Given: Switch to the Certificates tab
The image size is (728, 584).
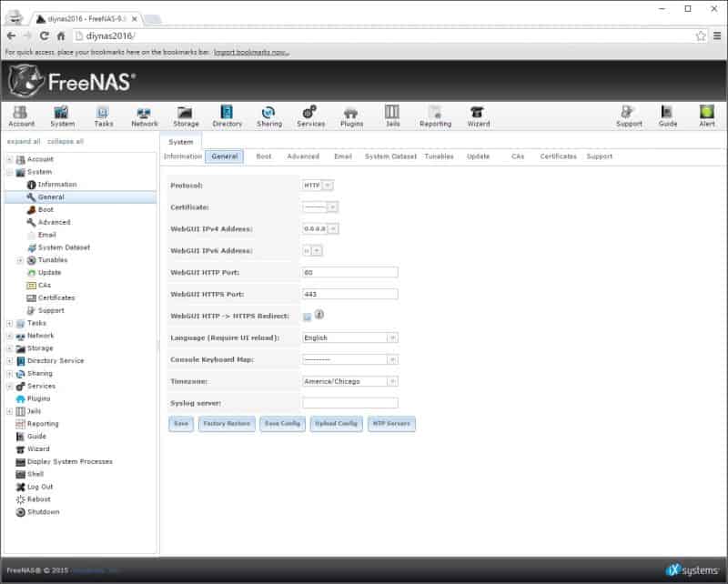Looking at the screenshot, I should click(558, 156).
